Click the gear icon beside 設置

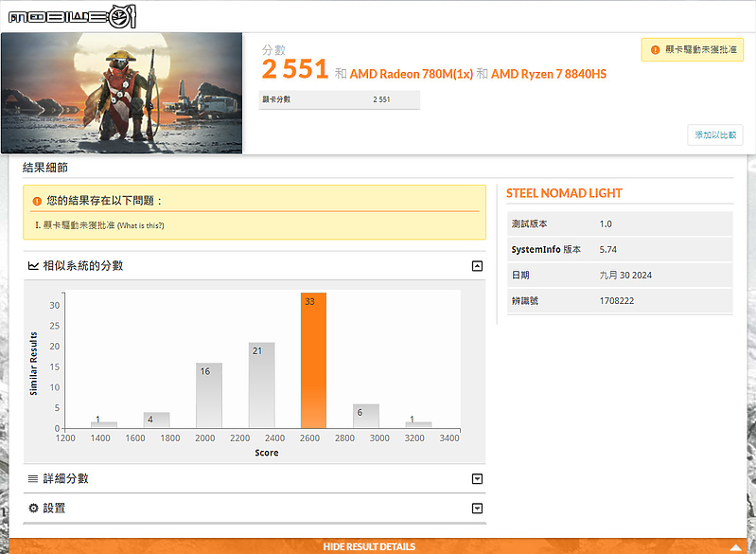(33, 508)
